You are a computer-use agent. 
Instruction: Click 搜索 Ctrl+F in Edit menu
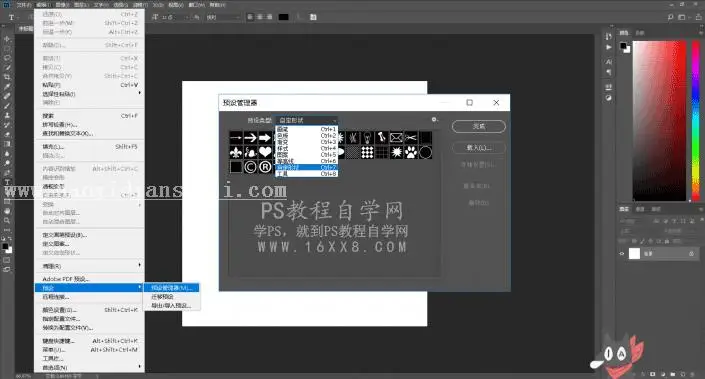pyautogui.click(x=89, y=116)
